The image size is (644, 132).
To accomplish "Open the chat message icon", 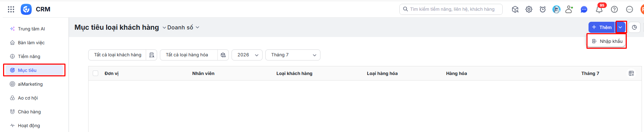I will coord(584,10).
